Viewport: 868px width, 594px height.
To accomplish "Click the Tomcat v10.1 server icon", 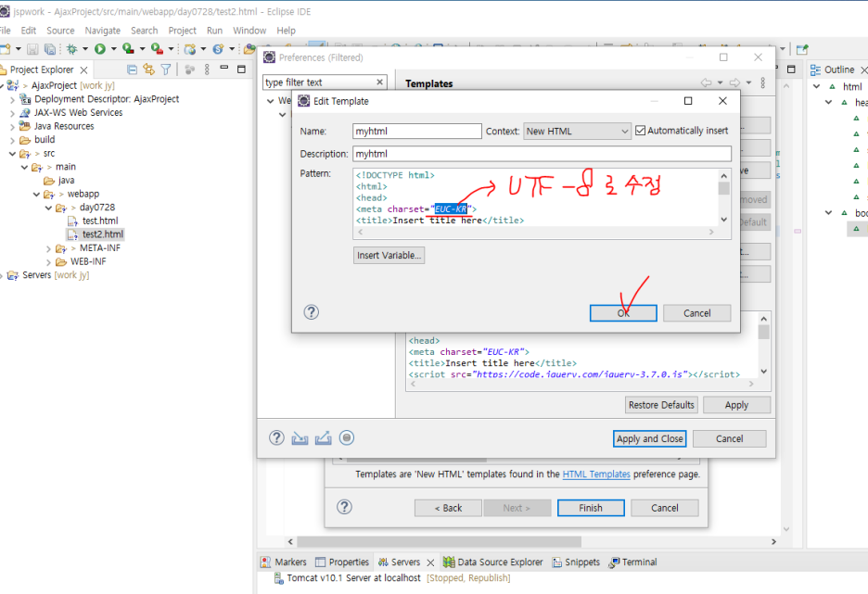I will pos(279,578).
